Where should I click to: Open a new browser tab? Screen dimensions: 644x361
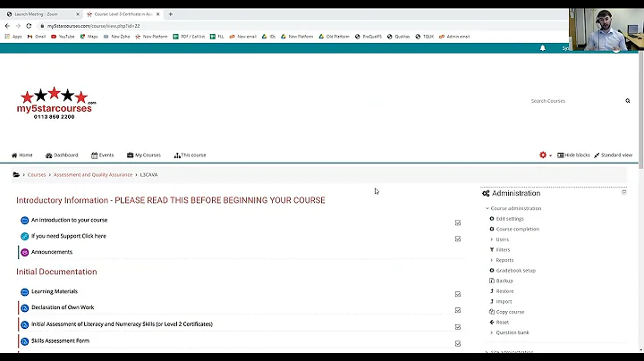pyautogui.click(x=171, y=14)
